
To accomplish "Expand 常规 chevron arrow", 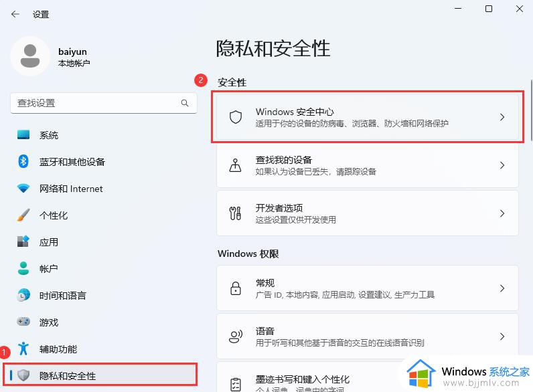I will [502, 288].
